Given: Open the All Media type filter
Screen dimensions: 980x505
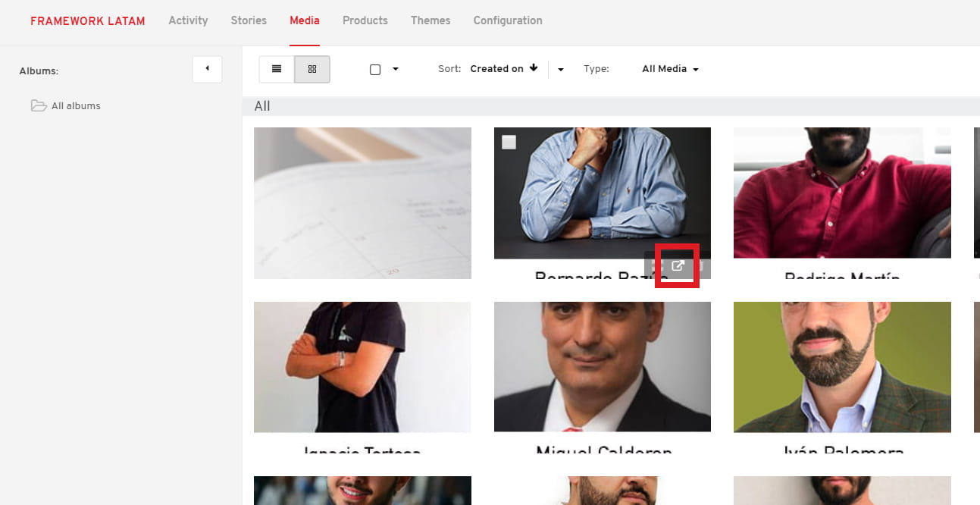Looking at the screenshot, I should 670,69.
